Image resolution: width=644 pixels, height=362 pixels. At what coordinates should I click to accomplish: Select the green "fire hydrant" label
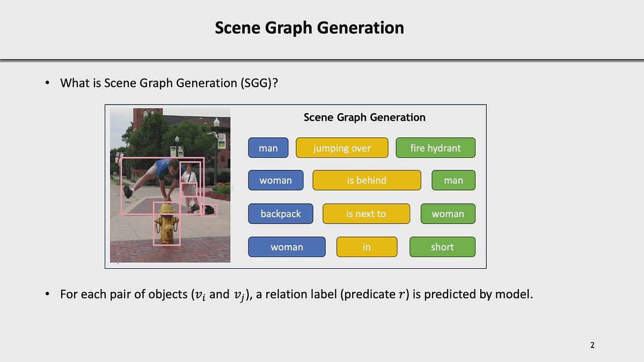(x=435, y=148)
